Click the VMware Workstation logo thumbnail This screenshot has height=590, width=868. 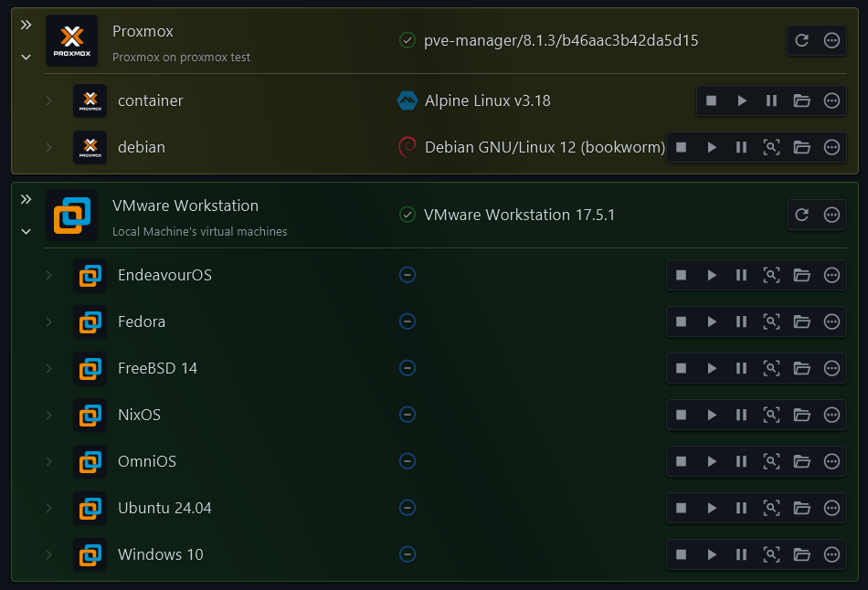tap(71, 216)
